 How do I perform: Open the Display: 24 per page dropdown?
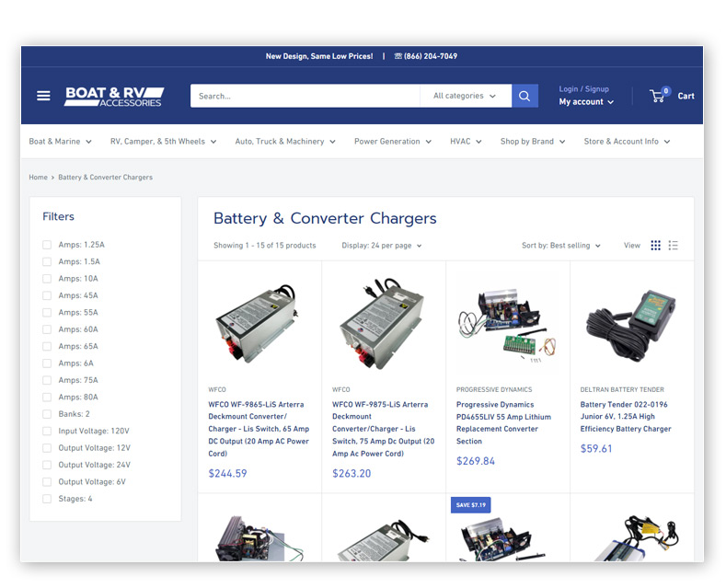click(x=382, y=246)
